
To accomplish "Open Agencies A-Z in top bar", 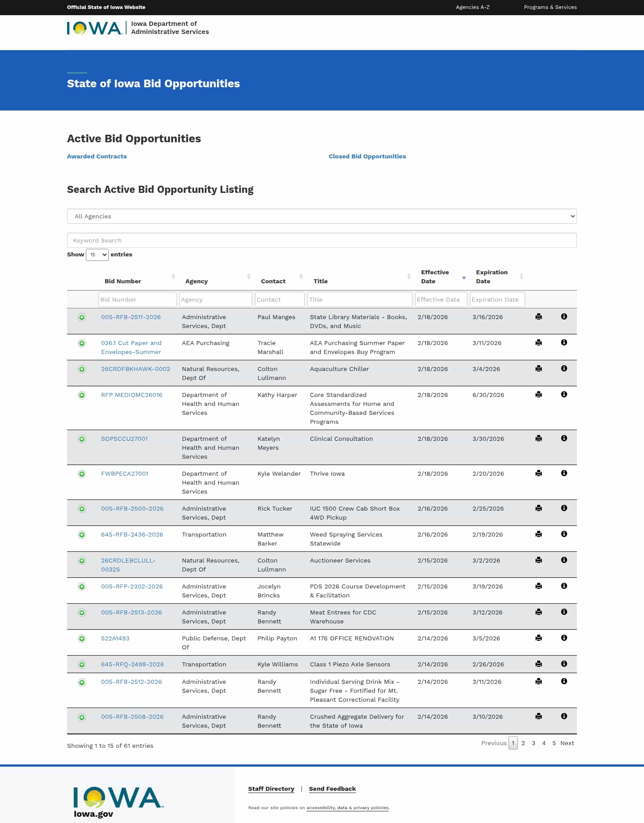I will pyautogui.click(x=472, y=7).
